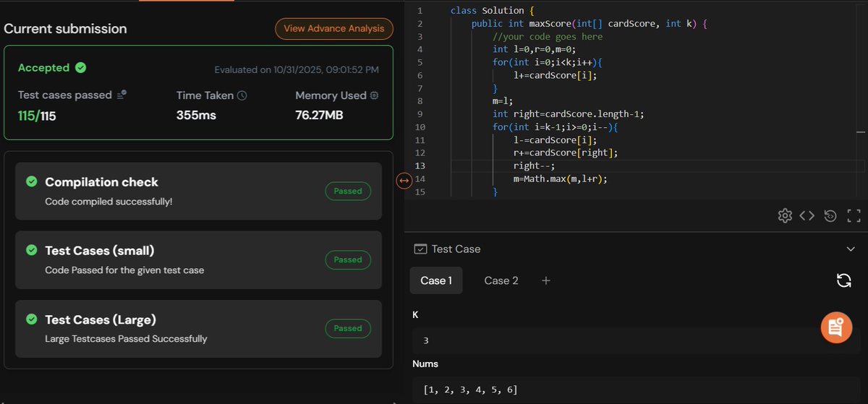Click the Accepted status text

43,68
